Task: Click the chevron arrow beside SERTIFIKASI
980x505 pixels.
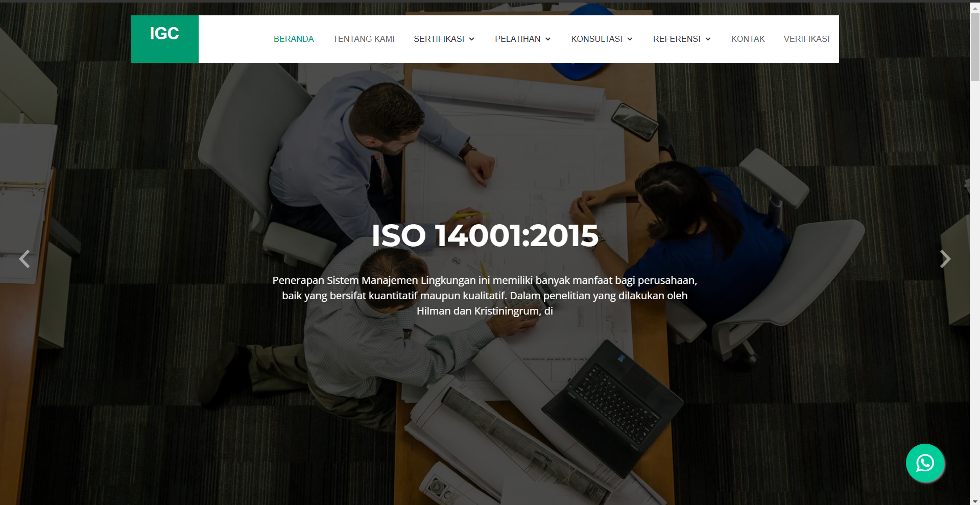Action: tap(472, 39)
